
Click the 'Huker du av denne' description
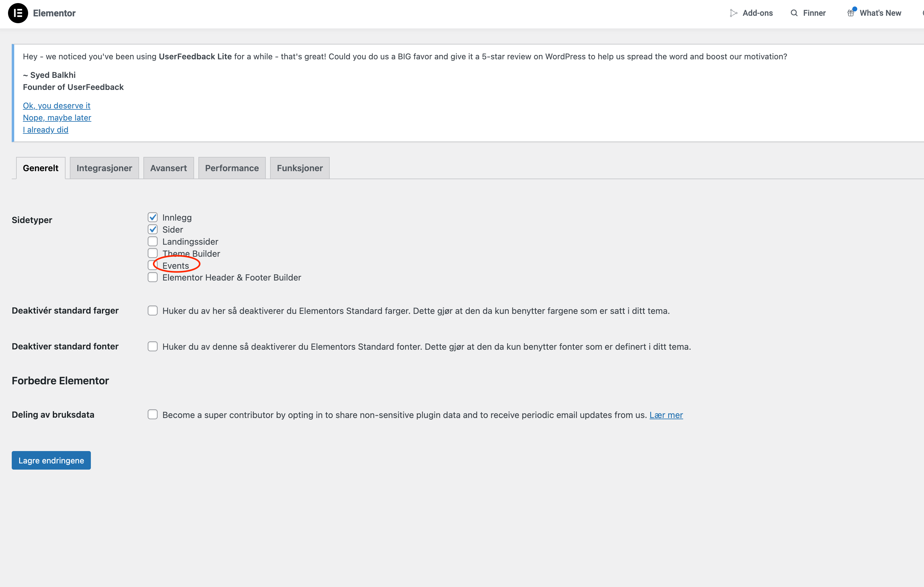pyautogui.click(x=427, y=347)
